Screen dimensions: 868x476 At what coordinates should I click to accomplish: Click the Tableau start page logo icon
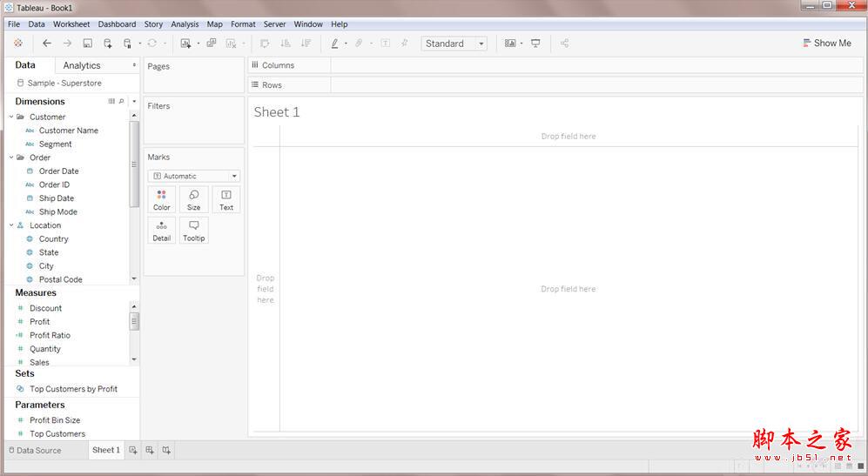(x=18, y=44)
